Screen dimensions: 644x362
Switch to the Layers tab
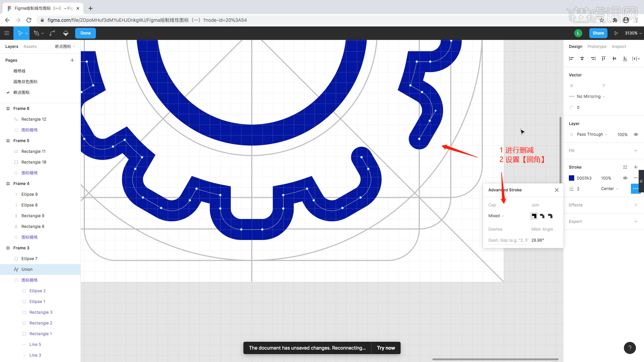click(x=12, y=47)
